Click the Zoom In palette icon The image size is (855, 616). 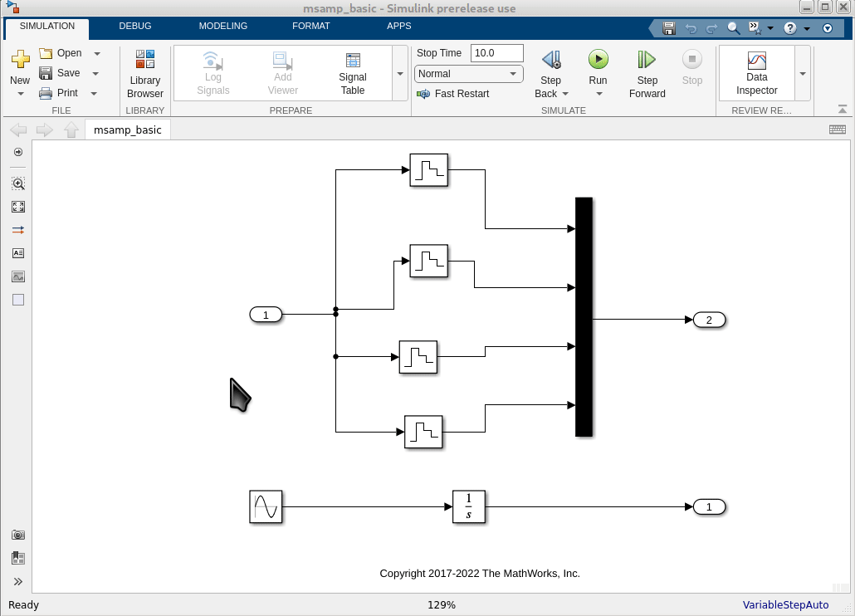(x=18, y=183)
